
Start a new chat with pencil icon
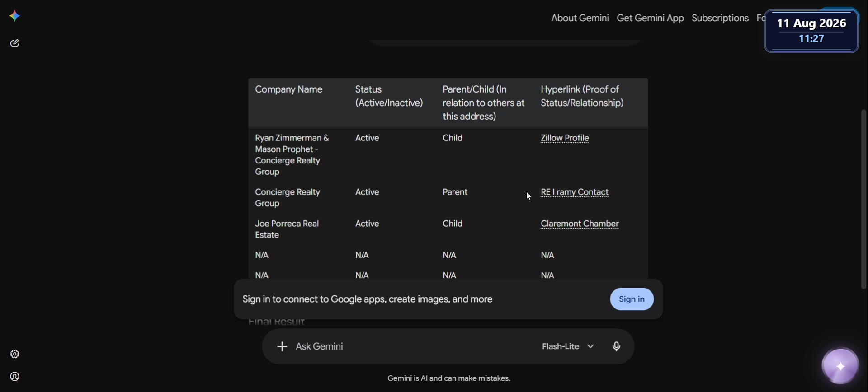(x=15, y=43)
